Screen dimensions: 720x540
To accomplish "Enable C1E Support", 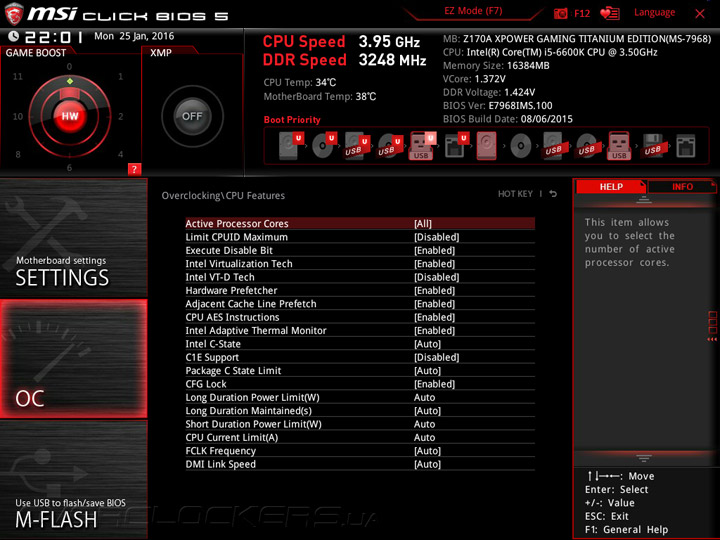I will coord(360,357).
